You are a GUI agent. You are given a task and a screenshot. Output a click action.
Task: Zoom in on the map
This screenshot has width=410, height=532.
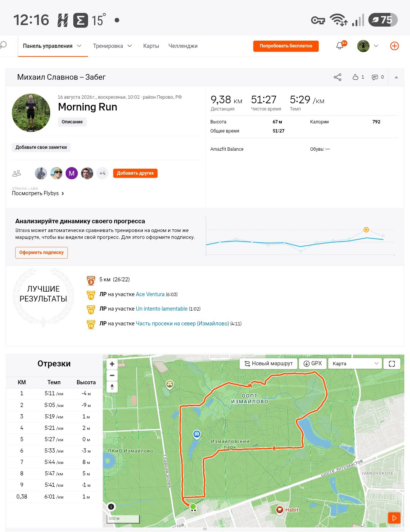[112, 364]
